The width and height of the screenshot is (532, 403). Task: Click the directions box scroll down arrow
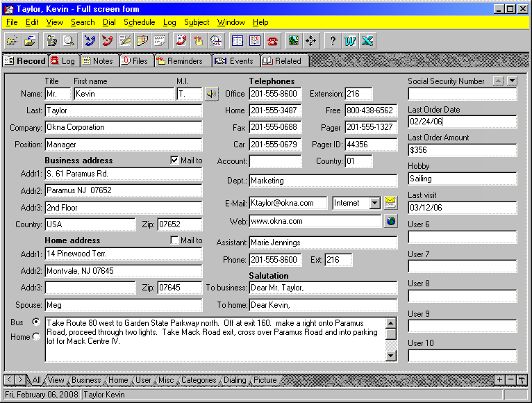pos(391,356)
